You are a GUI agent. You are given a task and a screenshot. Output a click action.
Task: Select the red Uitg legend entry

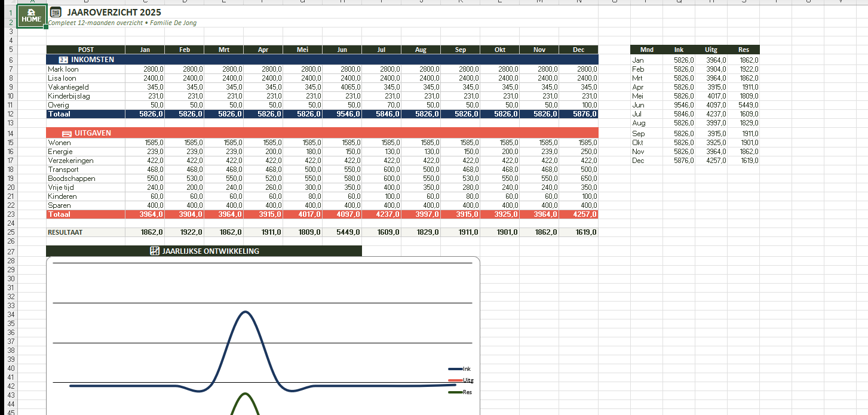[x=460, y=380]
